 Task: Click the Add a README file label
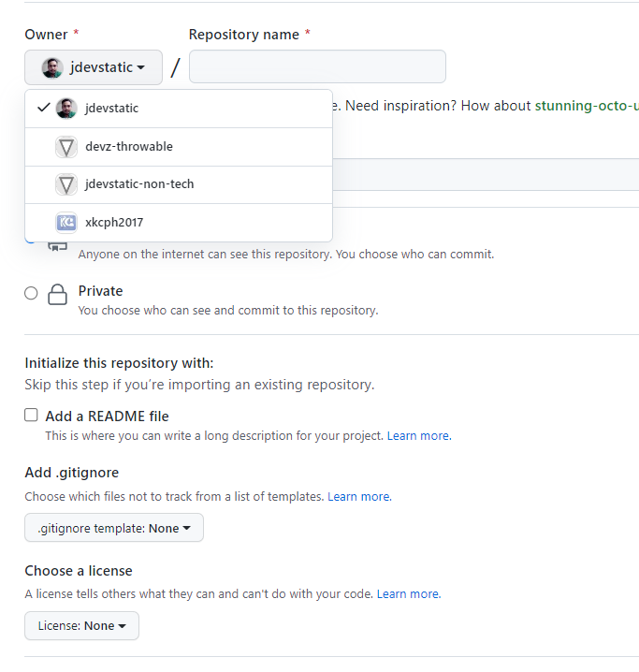[107, 416]
